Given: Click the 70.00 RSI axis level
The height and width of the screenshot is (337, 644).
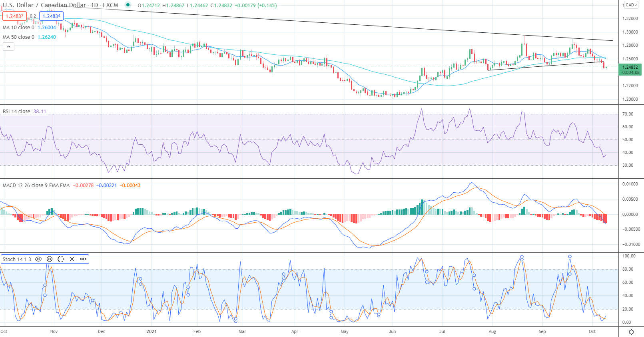Looking at the screenshot, I should (628, 114).
